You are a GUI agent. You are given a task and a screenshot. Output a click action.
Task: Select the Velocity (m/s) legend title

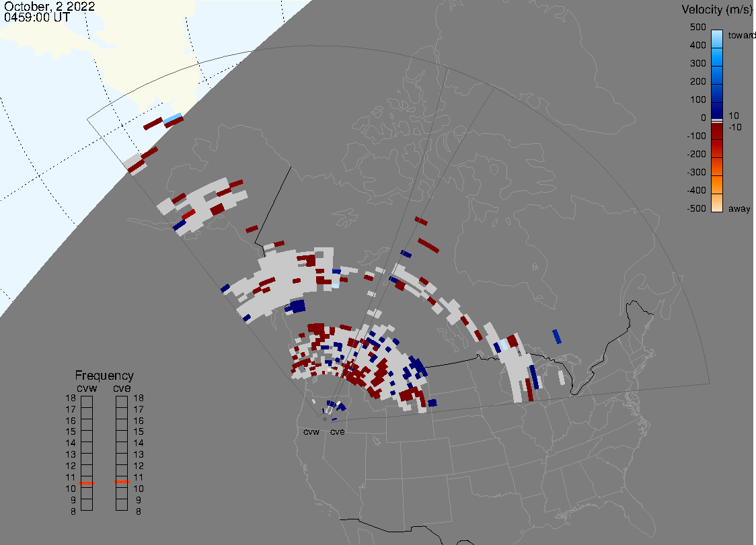pos(718,9)
